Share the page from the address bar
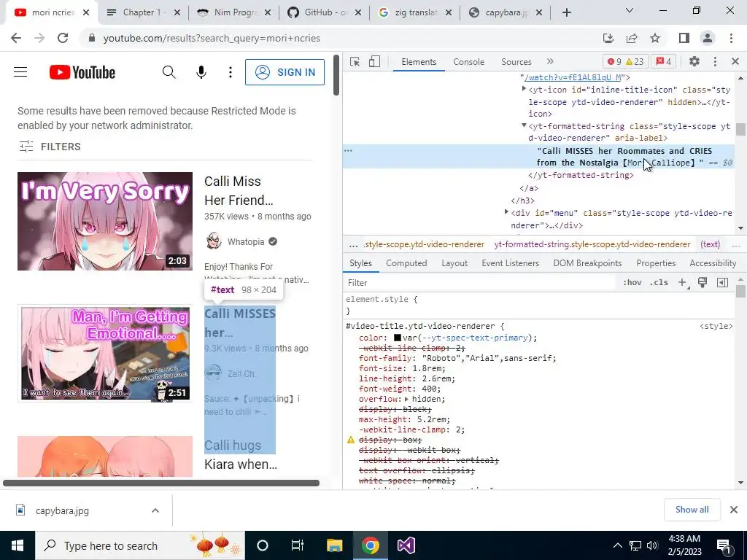The width and height of the screenshot is (747, 560). point(632,38)
